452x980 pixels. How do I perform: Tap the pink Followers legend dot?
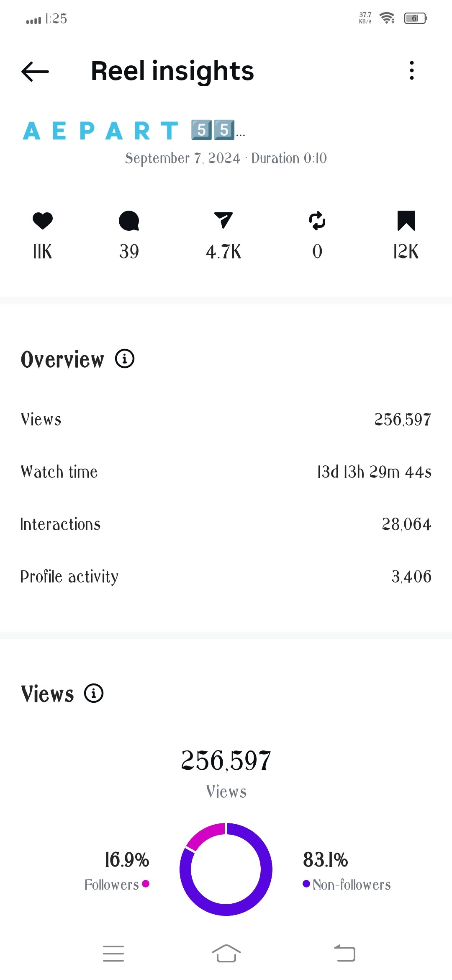[x=146, y=884]
